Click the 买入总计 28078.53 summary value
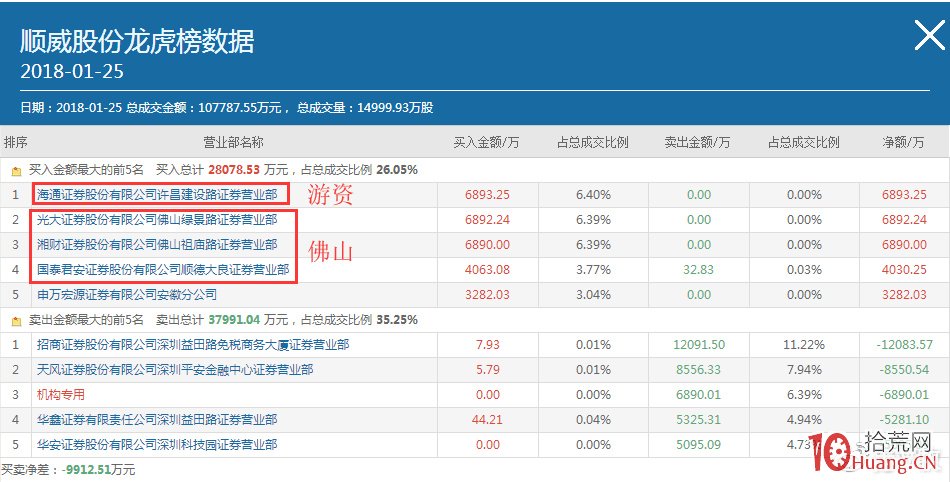Image resolution: width=950 pixels, height=482 pixels. coord(234,170)
